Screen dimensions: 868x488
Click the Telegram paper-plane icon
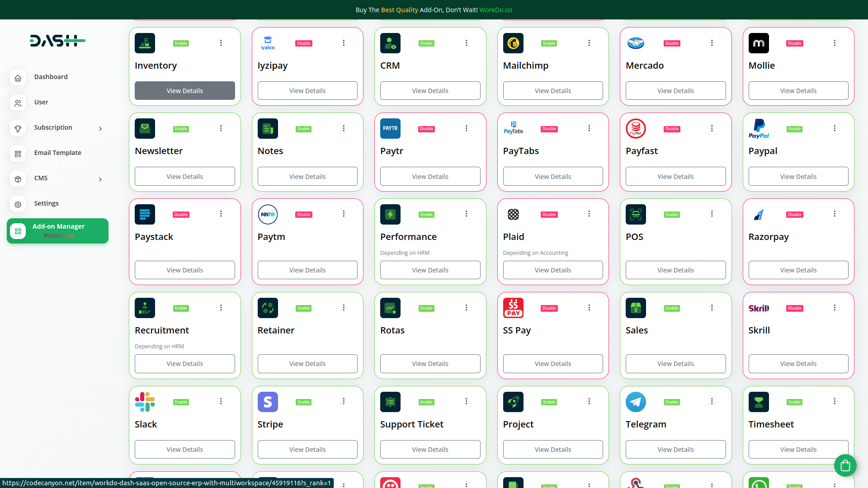(x=636, y=402)
